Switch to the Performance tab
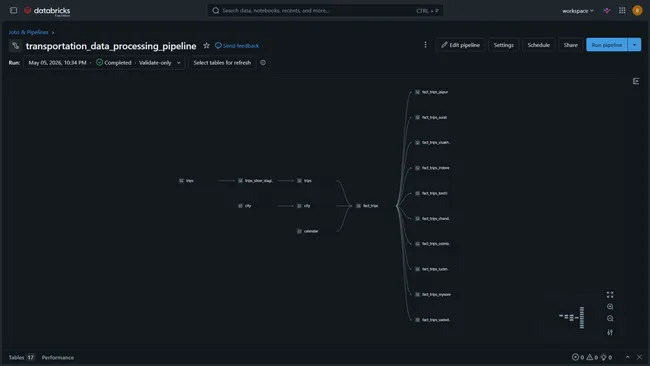This screenshot has width=650, height=366. (58, 357)
